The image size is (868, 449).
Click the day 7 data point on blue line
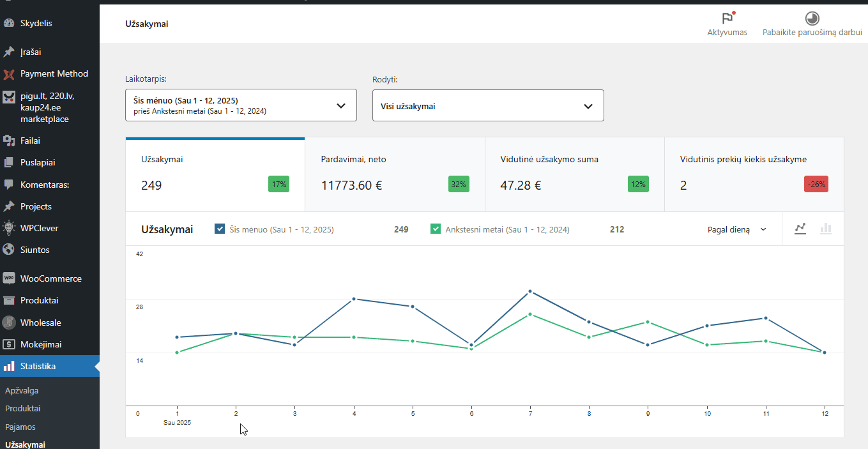pyautogui.click(x=530, y=292)
